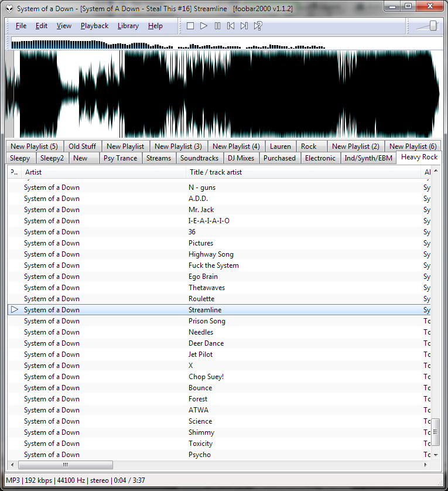Switch to New Playlist (5) tab
Screen dimensions: 448x491
[x=35, y=146]
